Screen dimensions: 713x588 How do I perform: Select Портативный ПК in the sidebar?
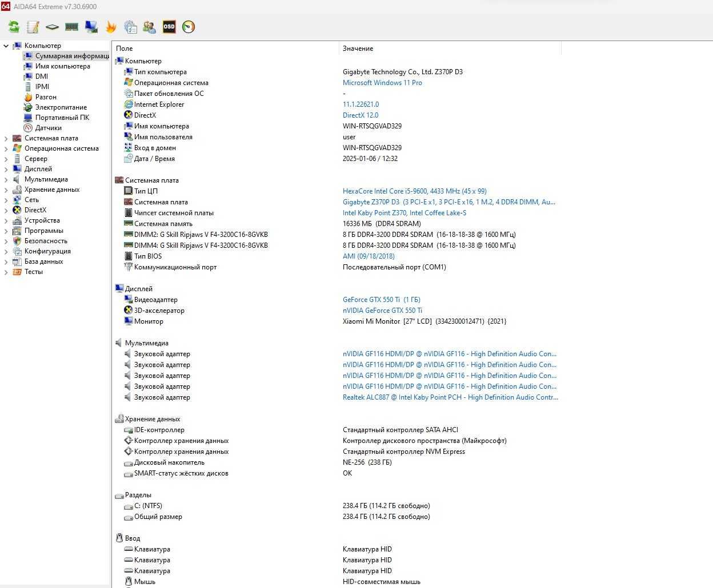tap(62, 118)
